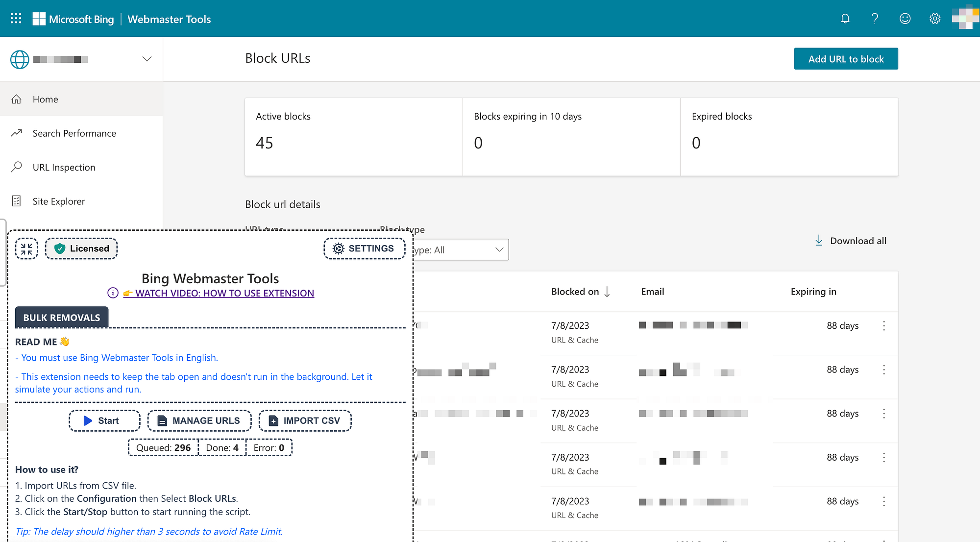Click Add URL to block button
The width and height of the screenshot is (980, 542).
(x=846, y=59)
